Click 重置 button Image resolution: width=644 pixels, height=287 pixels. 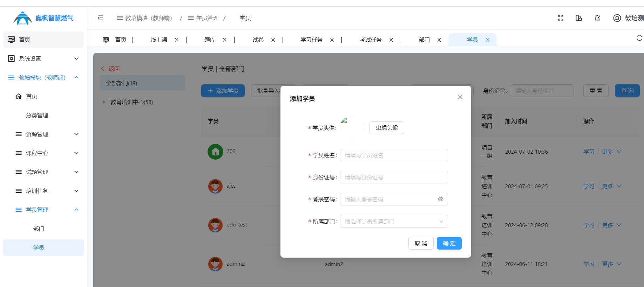pos(596,91)
